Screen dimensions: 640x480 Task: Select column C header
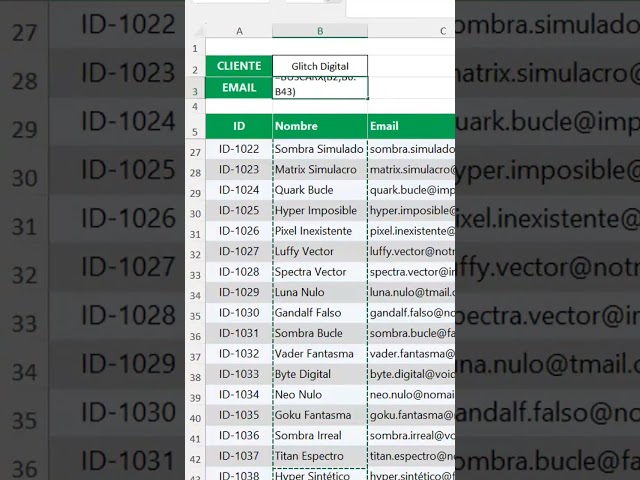click(411, 31)
